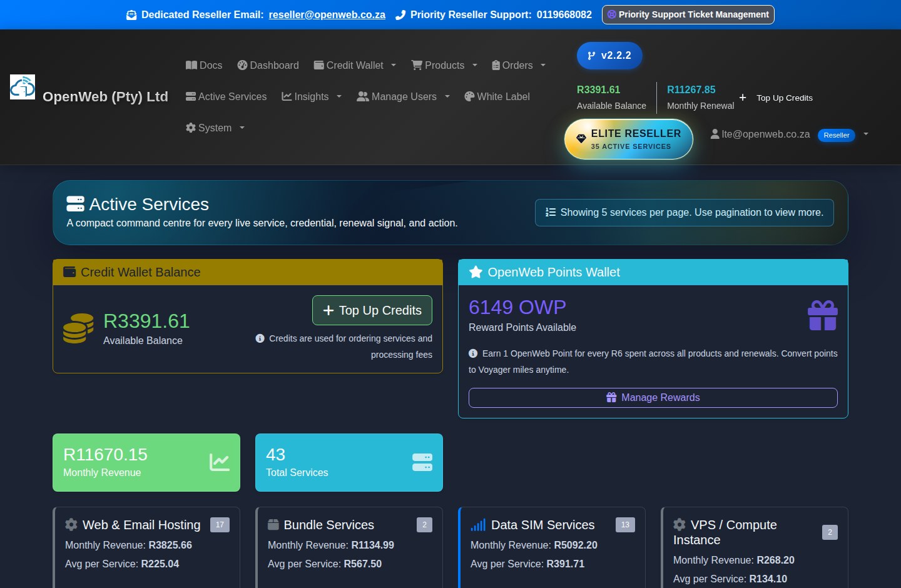This screenshot has width=901, height=588.
Task: Click the signal bars icon beside Data SIM Services
Action: (478, 525)
